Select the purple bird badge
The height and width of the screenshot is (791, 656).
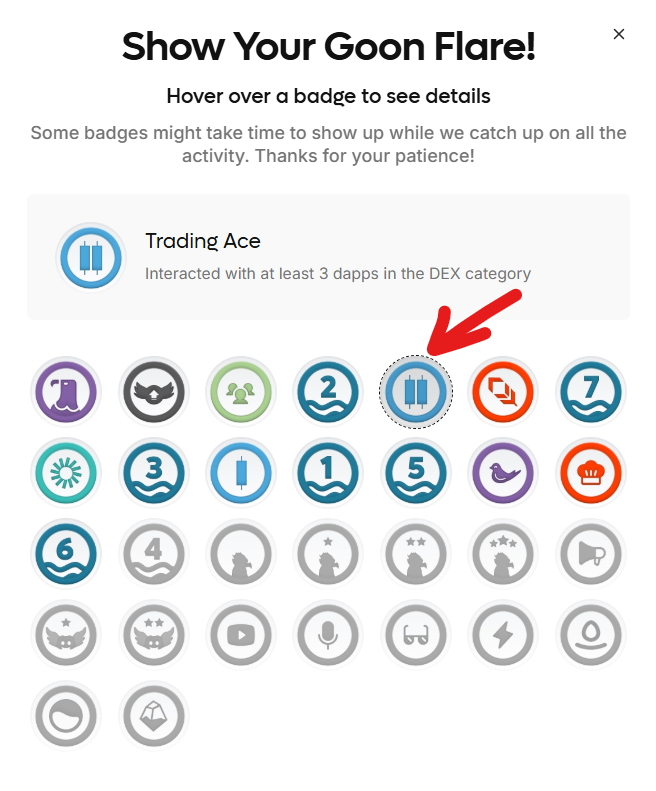point(503,473)
